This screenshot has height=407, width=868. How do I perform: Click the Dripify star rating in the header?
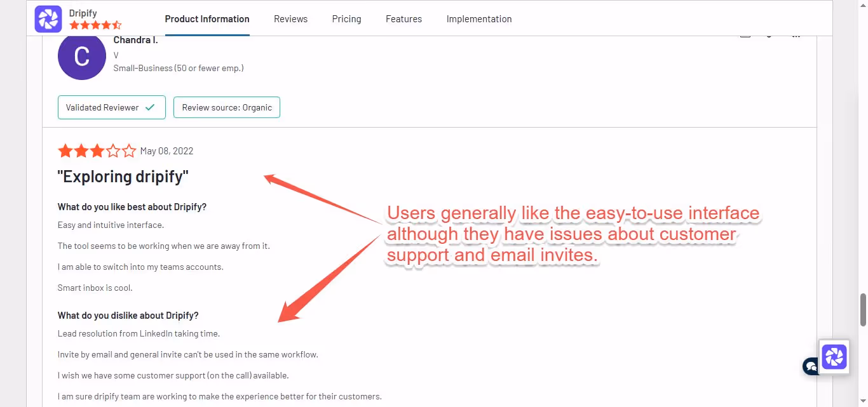pos(95,25)
